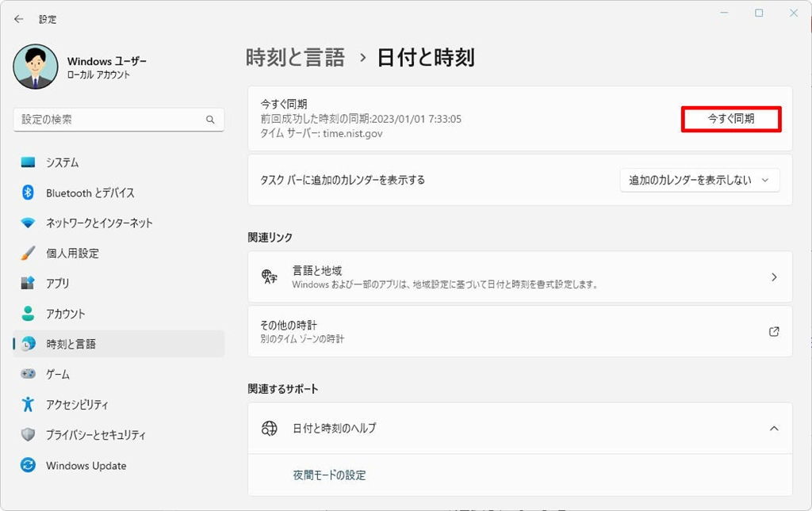Open システム settings category

(119, 162)
